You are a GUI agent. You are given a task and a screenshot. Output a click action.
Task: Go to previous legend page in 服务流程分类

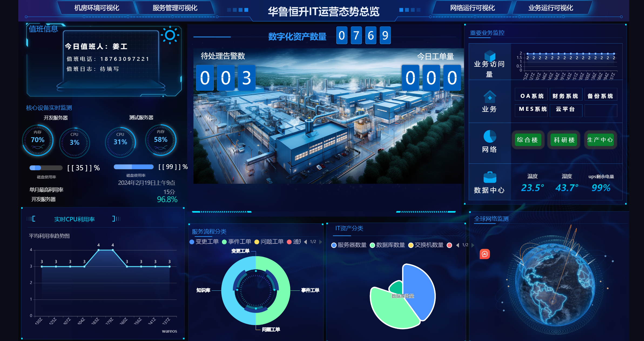[305, 242]
